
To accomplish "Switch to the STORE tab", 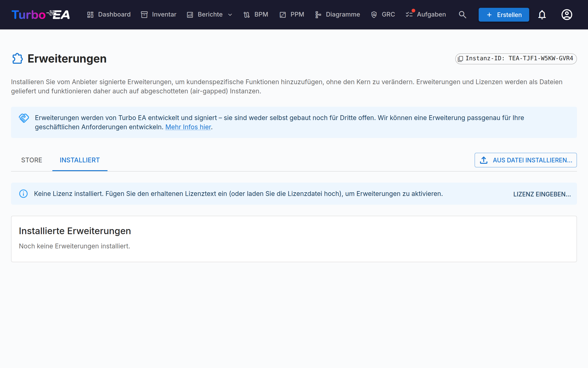I will 32,160.
